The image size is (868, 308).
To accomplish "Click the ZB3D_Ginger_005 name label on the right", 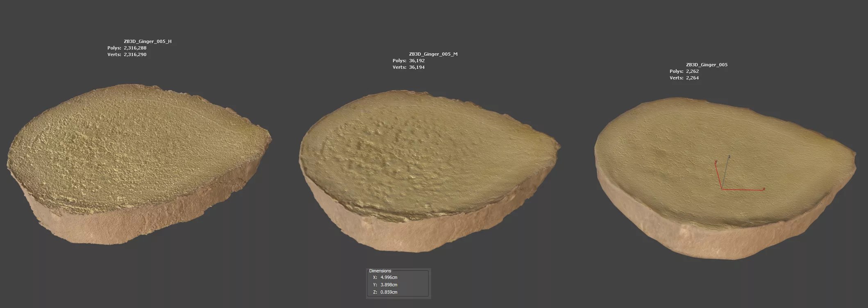I will (x=707, y=65).
